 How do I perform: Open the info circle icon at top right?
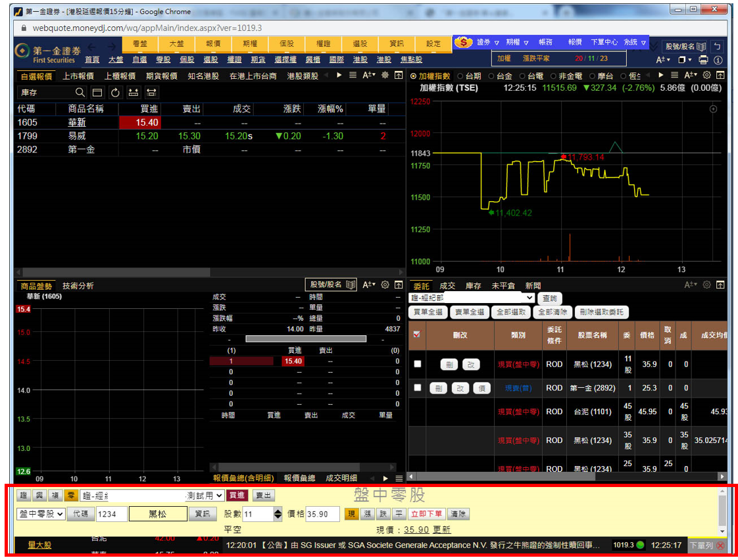[x=718, y=60]
